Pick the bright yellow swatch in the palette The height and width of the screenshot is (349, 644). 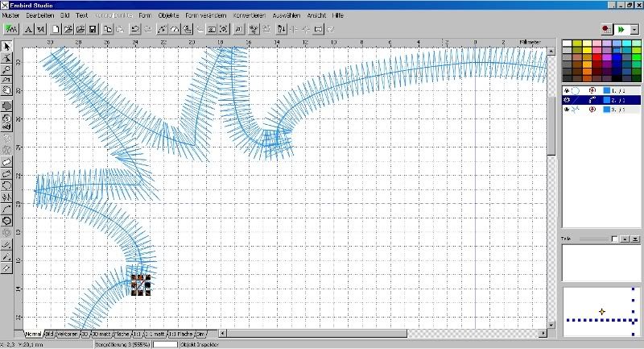click(587, 50)
